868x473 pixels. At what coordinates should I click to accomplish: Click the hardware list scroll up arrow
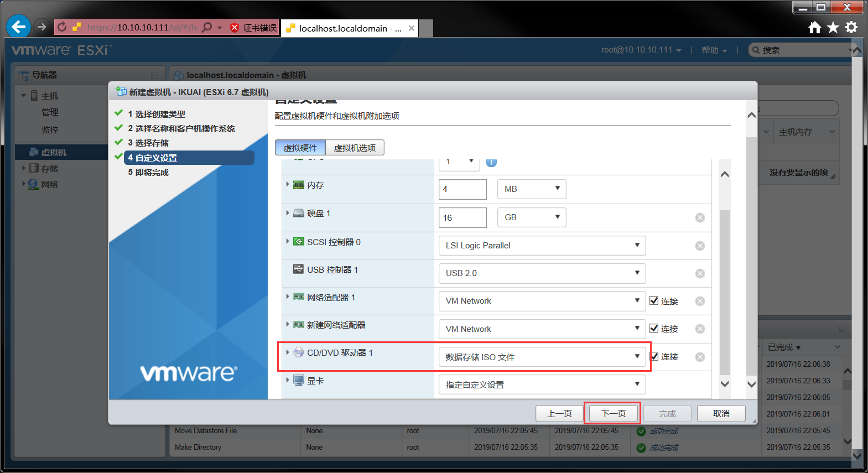pyautogui.click(x=725, y=174)
